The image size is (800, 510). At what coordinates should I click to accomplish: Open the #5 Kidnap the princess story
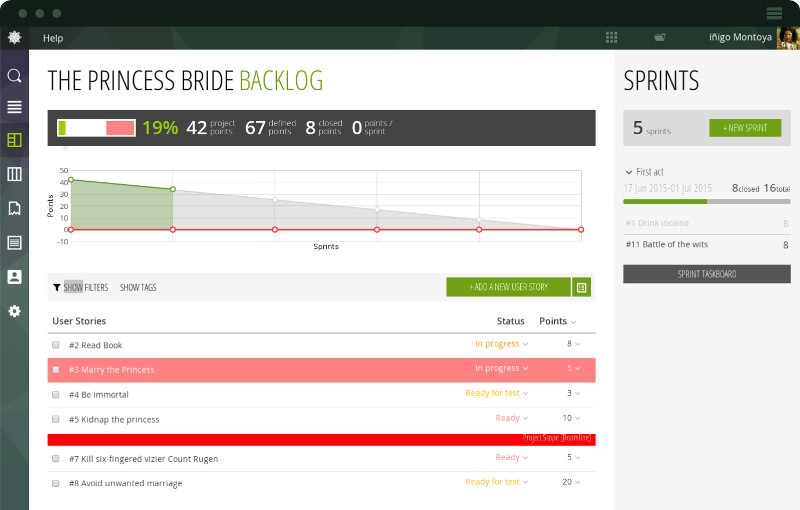point(114,420)
